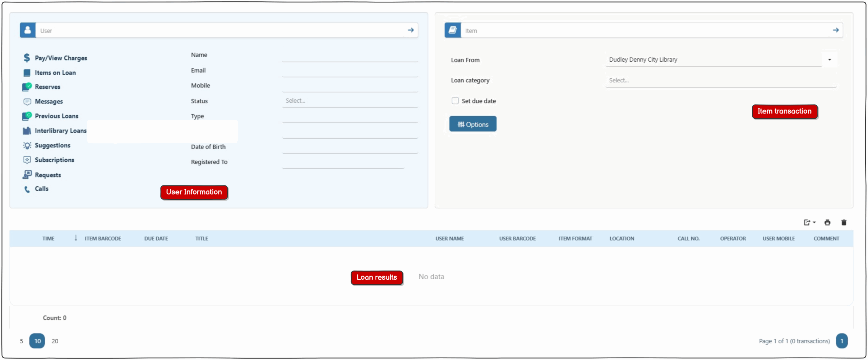Sort table by Time column header
Screen dimensions: 868x360
(48, 238)
